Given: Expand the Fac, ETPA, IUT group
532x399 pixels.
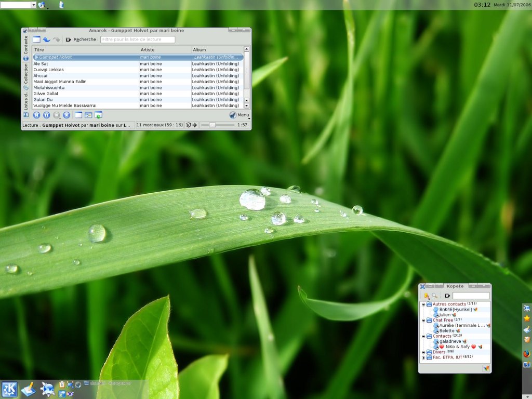Looking at the screenshot, I should click(423, 357).
